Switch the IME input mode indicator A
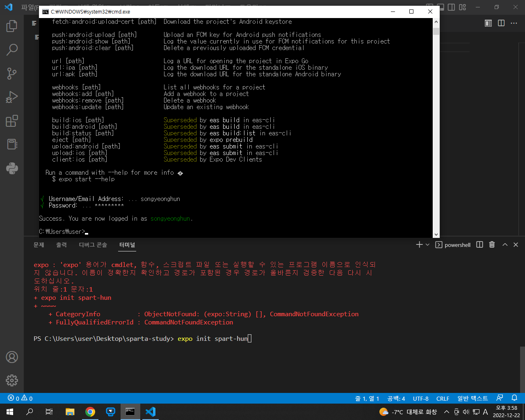The width and height of the screenshot is (525, 420). tap(485, 412)
